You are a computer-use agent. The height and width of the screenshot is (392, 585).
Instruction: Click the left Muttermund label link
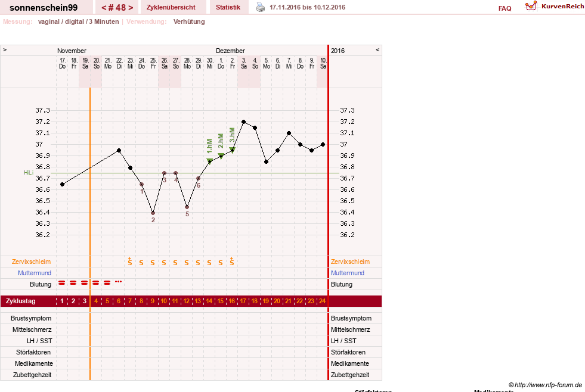(x=35, y=273)
